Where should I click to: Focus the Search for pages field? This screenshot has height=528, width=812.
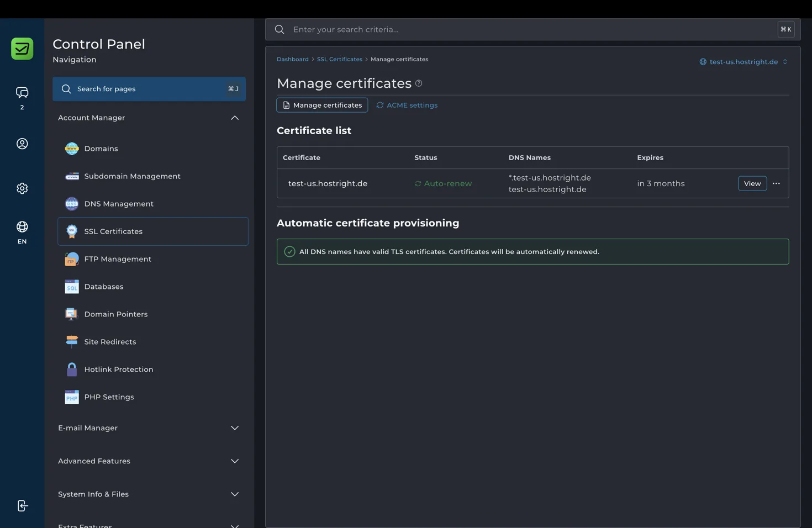point(149,89)
